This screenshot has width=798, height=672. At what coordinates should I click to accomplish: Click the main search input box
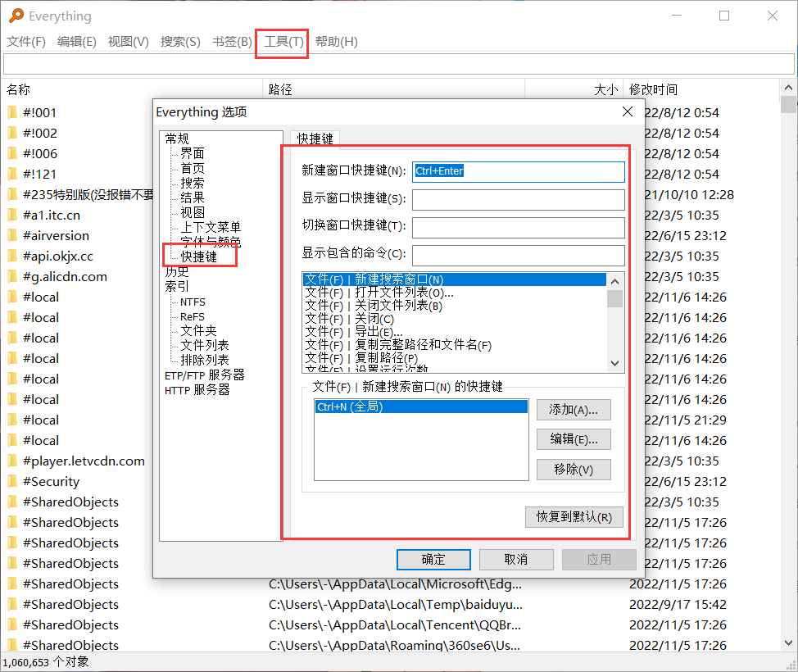click(x=399, y=64)
